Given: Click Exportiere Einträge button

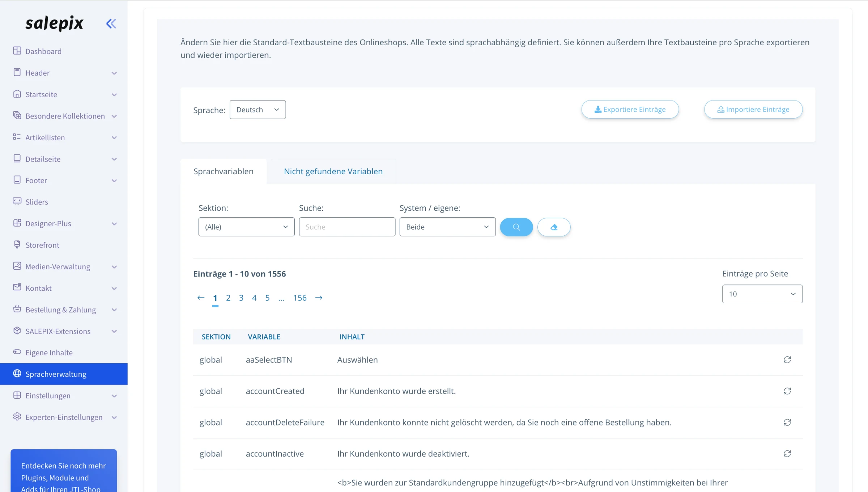Looking at the screenshot, I should coord(630,110).
